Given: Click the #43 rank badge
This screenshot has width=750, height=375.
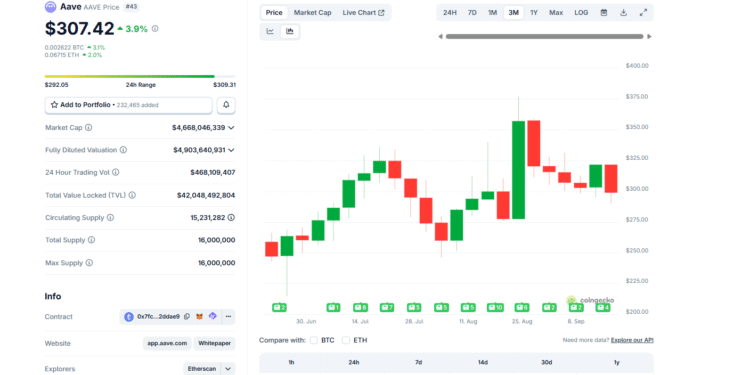Looking at the screenshot, I should [132, 7].
